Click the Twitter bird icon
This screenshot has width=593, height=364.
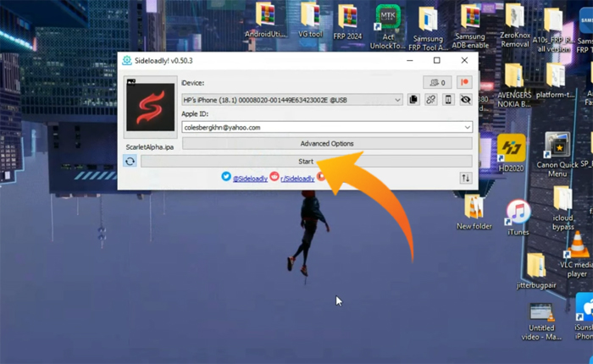coord(226,177)
